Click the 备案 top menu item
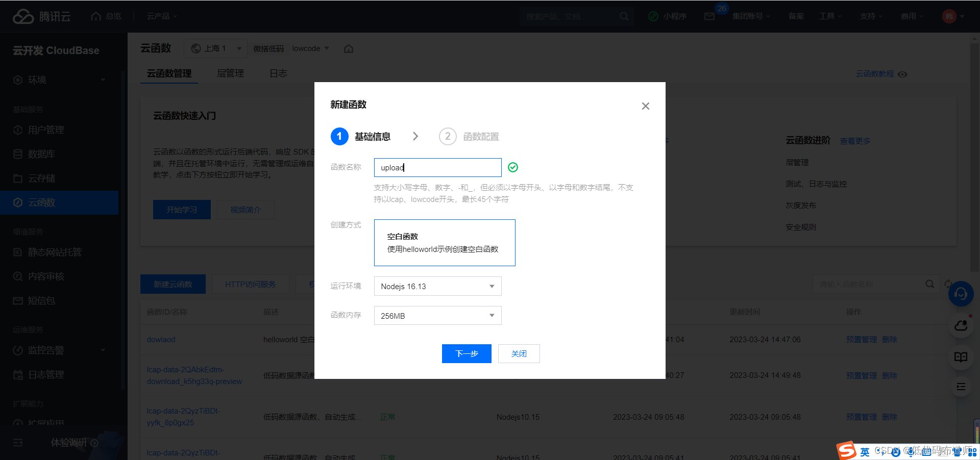 pos(796,16)
